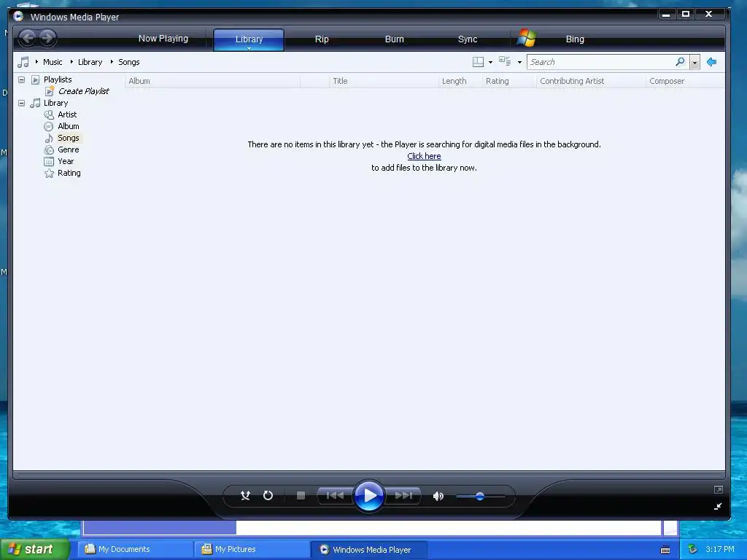
Task: Sort by the Composer column header
Action: coord(685,81)
